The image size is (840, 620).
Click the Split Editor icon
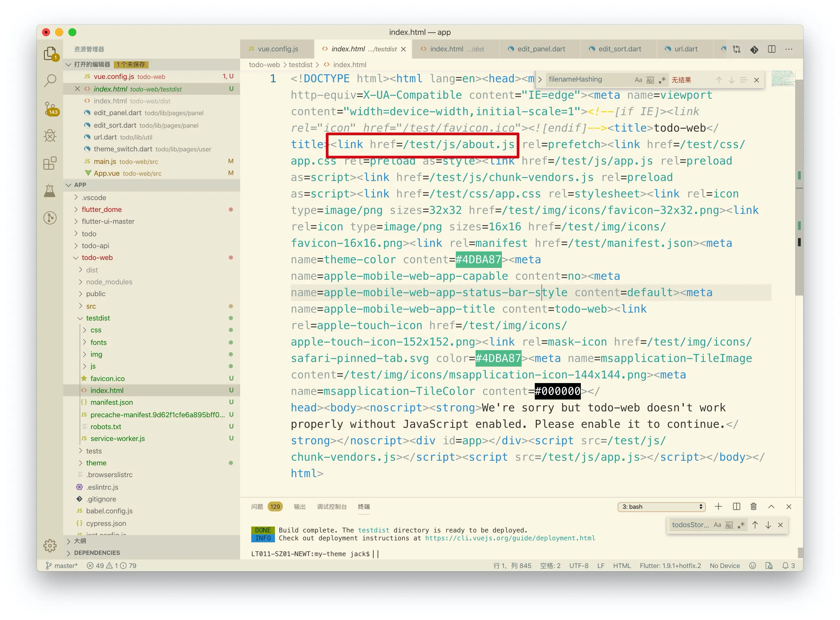click(x=772, y=49)
